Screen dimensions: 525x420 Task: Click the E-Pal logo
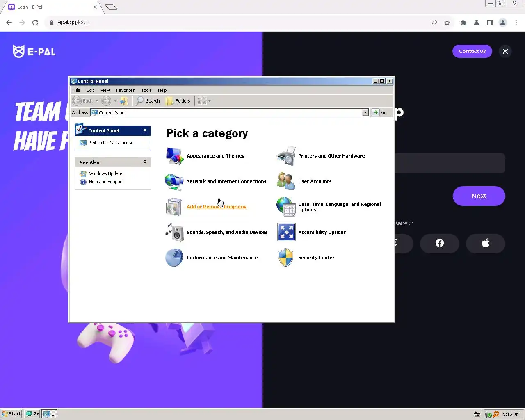(x=34, y=51)
